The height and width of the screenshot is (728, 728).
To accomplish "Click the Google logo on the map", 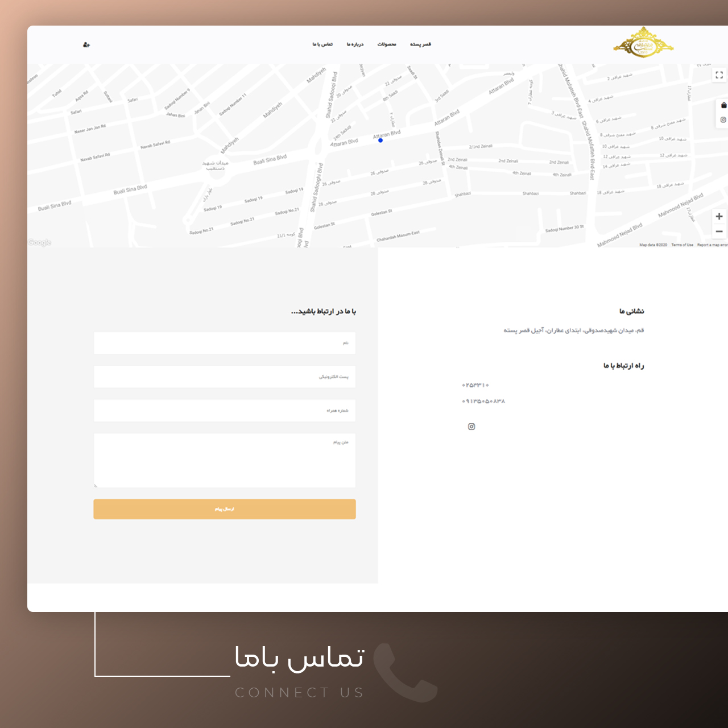I will point(40,243).
